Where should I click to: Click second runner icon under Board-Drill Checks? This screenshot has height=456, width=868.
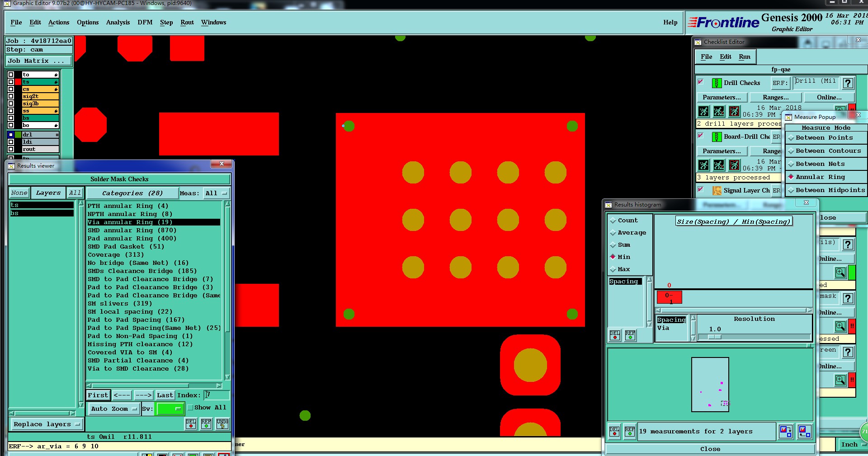coord(719,165)
